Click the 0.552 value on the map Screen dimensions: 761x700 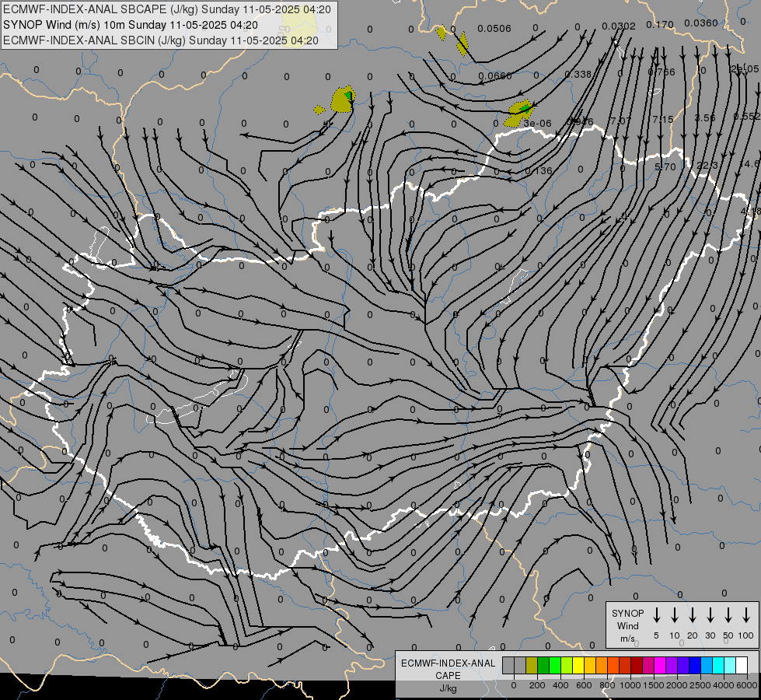click(x=746, y=116)
